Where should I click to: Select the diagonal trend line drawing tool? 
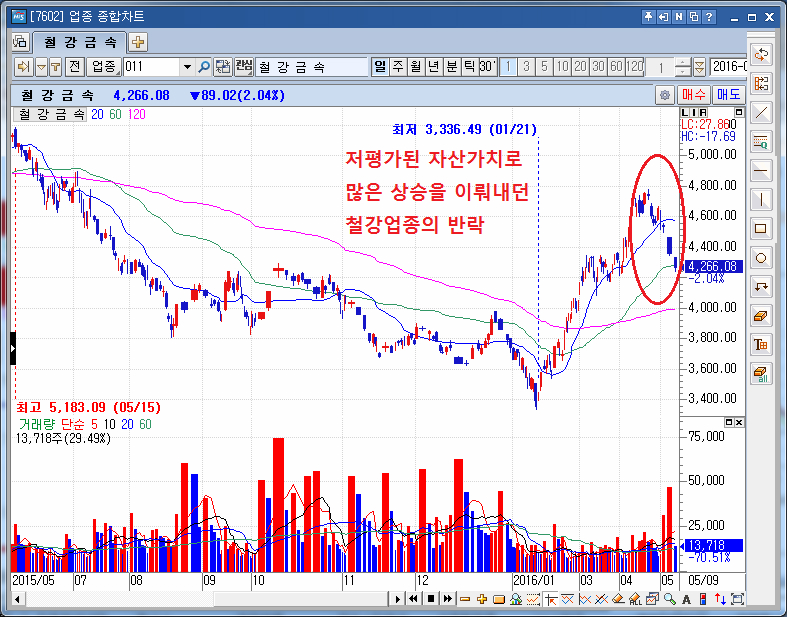click(x=762, y=111)
